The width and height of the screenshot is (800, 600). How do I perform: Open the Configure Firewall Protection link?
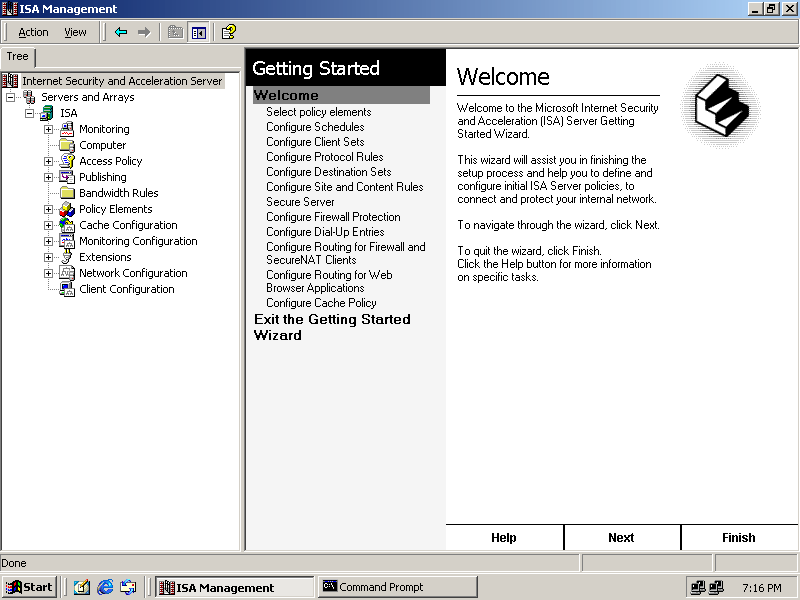point(333,217)
